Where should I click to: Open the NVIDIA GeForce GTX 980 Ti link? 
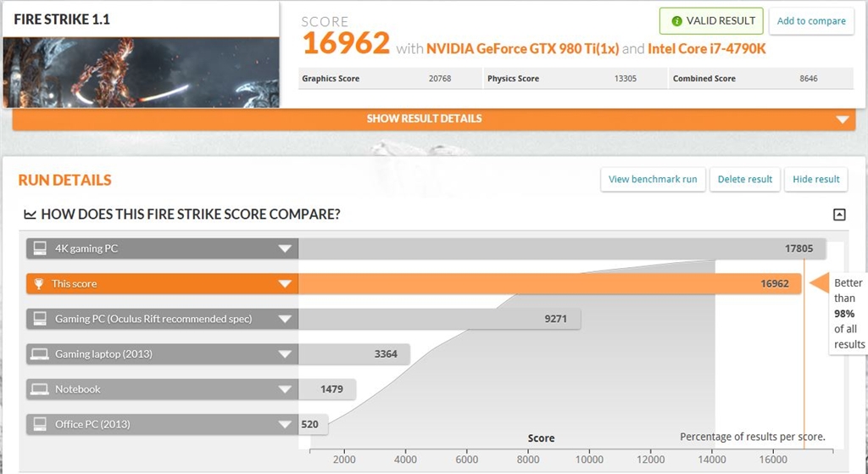coord(522,48)
